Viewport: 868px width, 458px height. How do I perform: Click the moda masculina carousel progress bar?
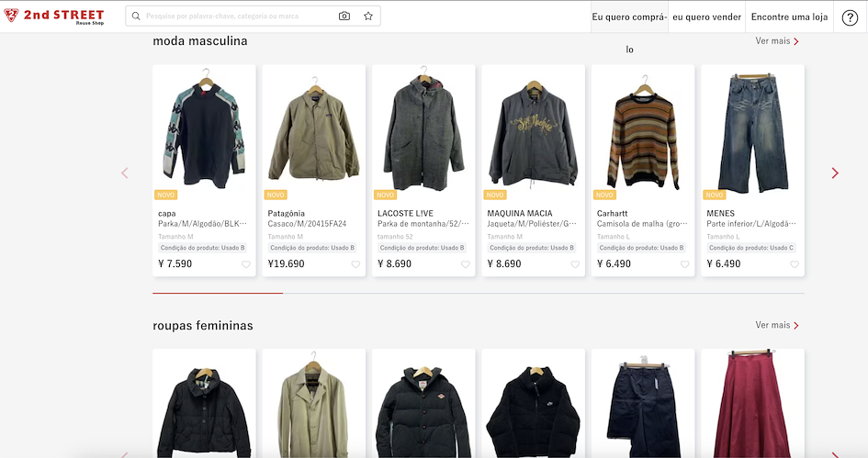[479, 293]
